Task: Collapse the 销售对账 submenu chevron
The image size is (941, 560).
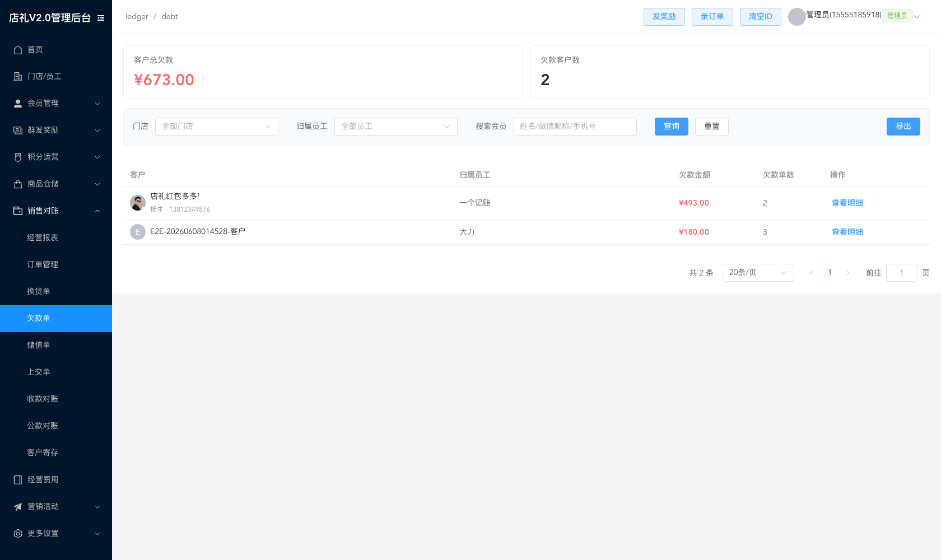Action: pos(97,211)
